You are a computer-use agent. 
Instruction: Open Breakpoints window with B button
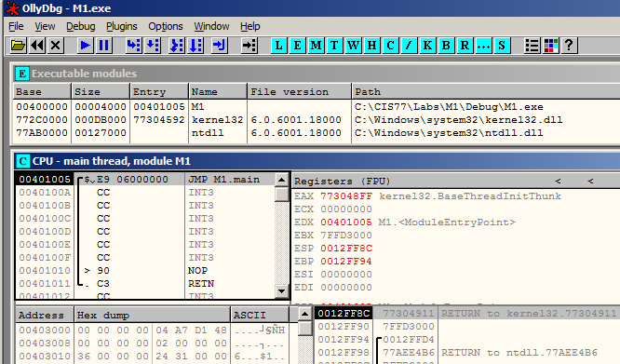point(446,46)
